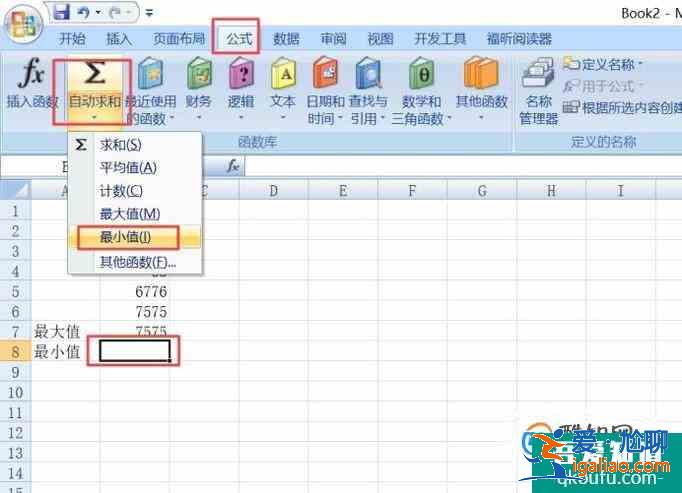Image resolution: width=682 pixels, height=493 pixels.
Task: Click the selected empty cell B8
Action: pos(135,351)
